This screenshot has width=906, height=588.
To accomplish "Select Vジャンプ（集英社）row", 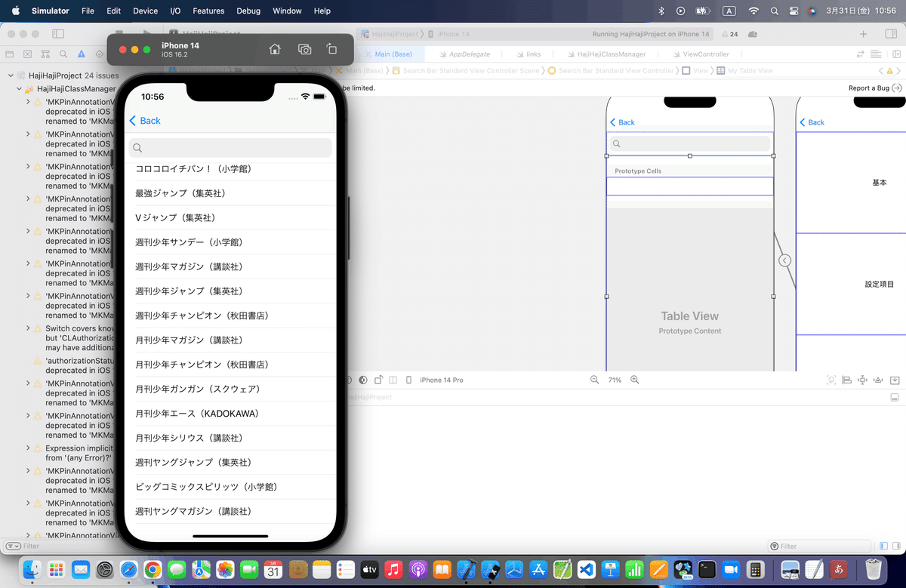I will [x=230, y=217].
